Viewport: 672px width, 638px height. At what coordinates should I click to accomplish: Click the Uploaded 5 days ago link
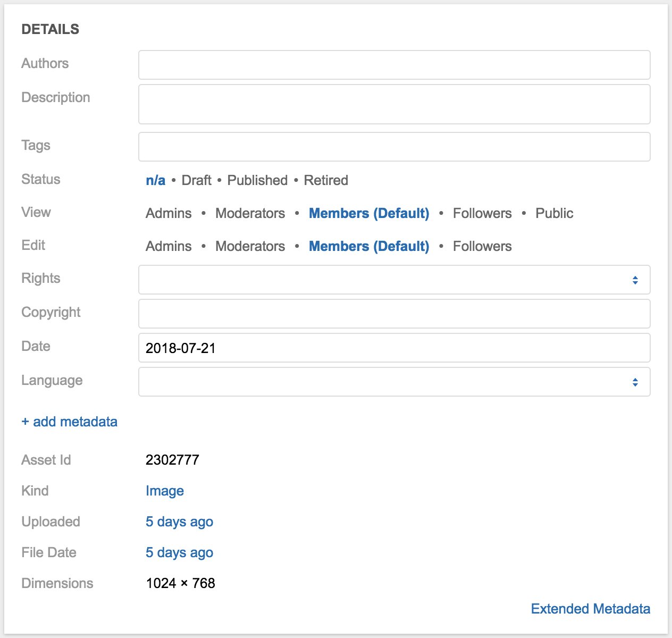(x=179, y=522)
